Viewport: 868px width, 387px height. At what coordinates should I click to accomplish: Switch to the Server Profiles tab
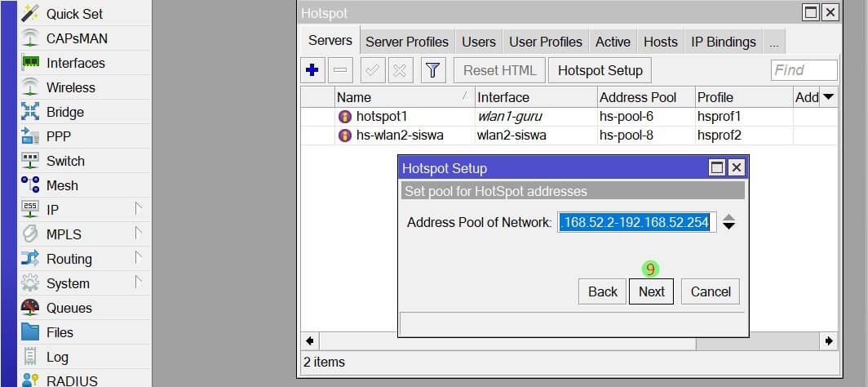coord(406,42)
